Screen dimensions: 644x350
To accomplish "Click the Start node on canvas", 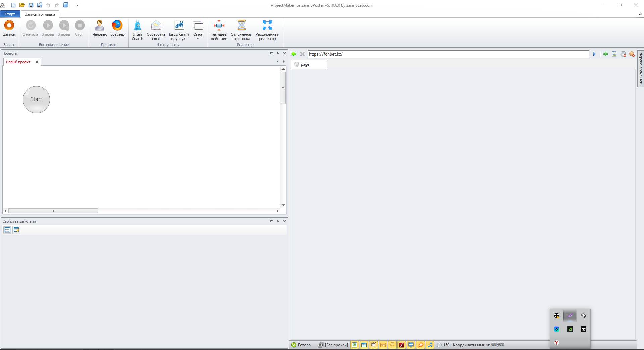I will [x=36, y=99].
